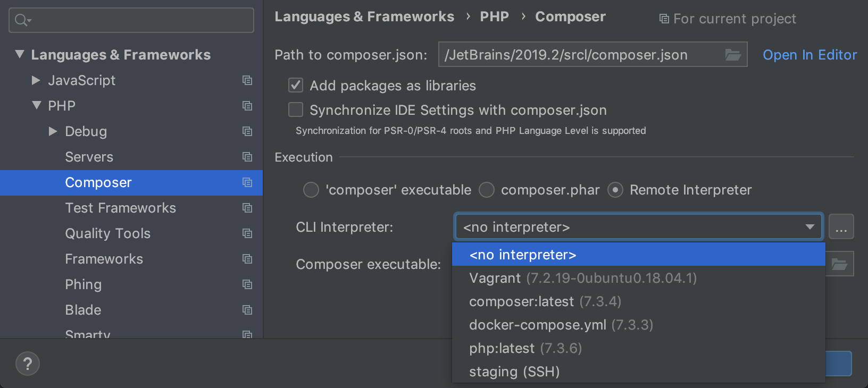
Task: Click Languages & Frameworks breadcrumb
Action: coord(364,17)
